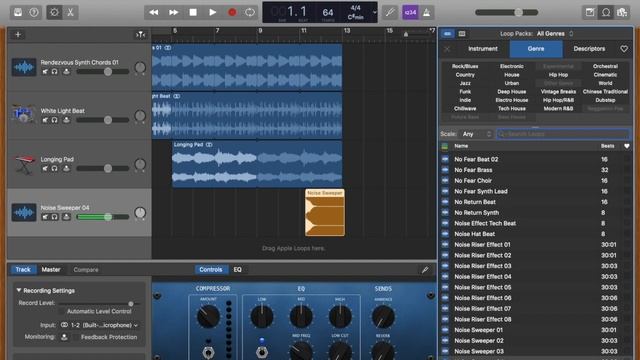
Task: Open the Note Pad button
Action: 590,12
